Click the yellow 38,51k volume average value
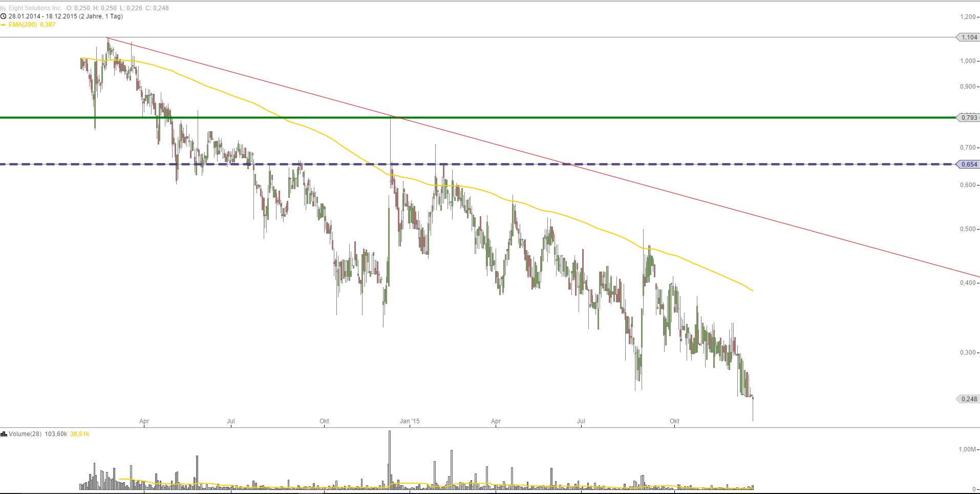 coord(79,434)
